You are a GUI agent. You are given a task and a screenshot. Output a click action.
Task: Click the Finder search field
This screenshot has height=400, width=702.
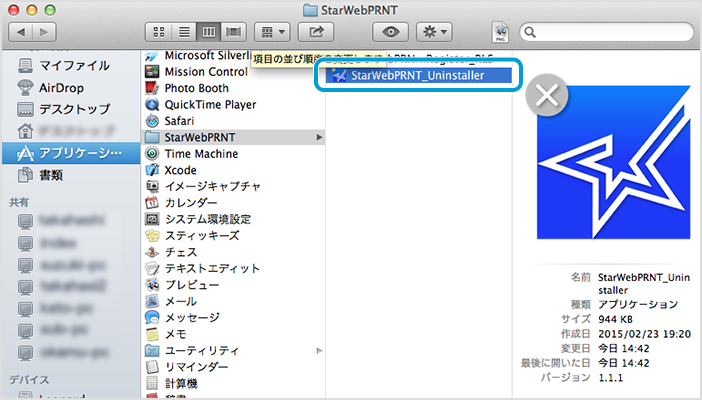tap(607, 32)
